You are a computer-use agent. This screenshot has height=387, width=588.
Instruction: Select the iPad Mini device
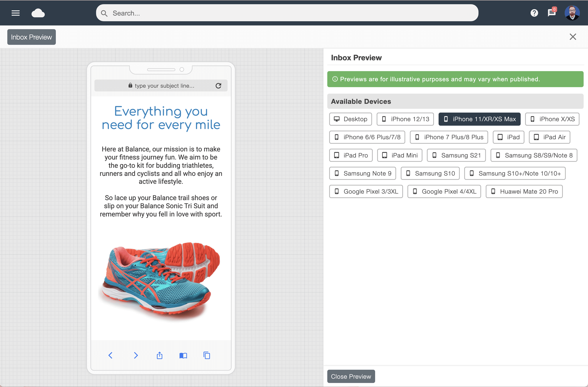click(x=400, y=155)
